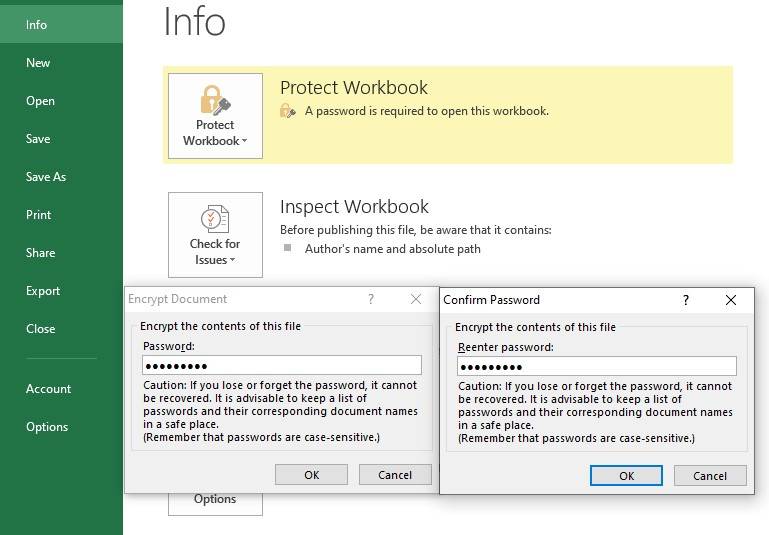This screenshot has height=535, width=769.
Task: Select the Account menu item
Action: point(48,389)
